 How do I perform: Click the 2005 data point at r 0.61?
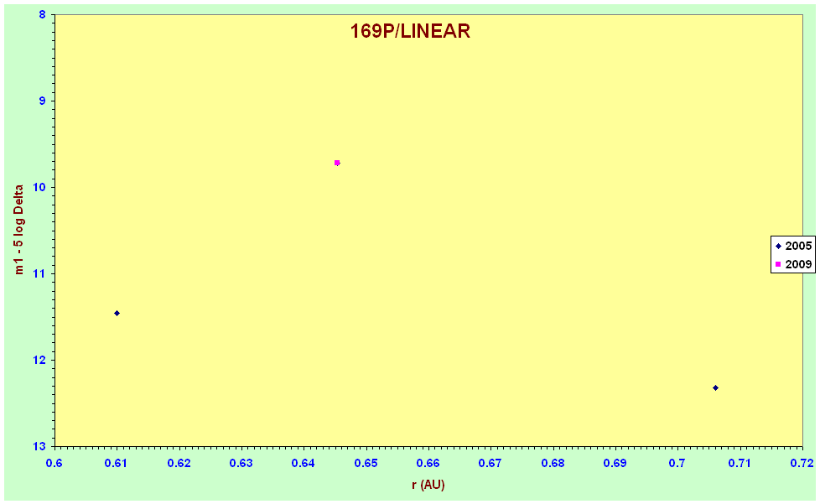pyautogui.click(x=117, y=313)
